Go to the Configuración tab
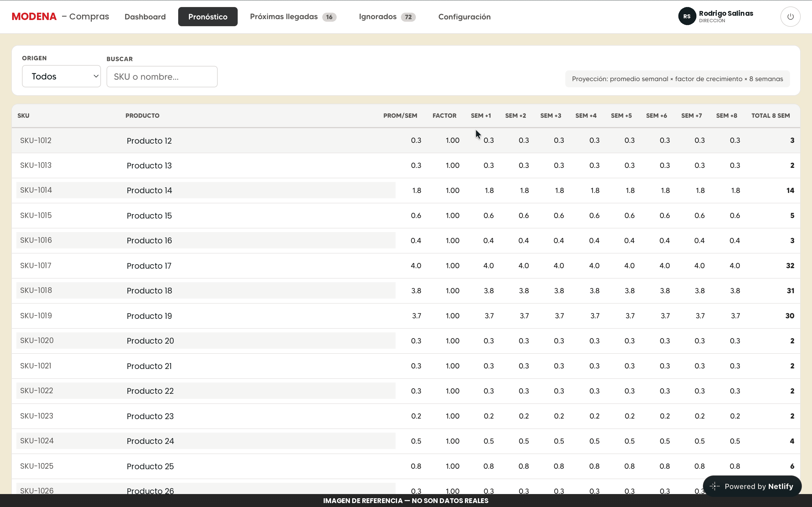The height and width of the screenshot is (507, 812). [464, 17]
